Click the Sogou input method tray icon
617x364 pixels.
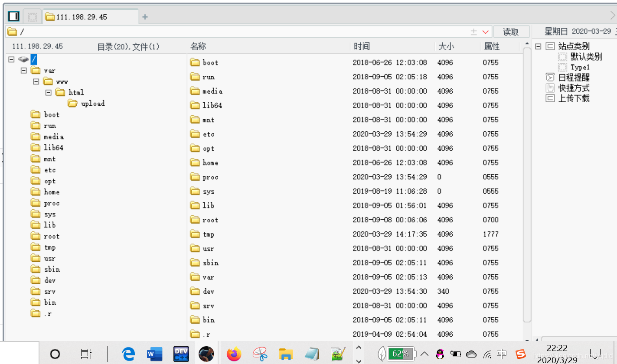click(520, 354)
